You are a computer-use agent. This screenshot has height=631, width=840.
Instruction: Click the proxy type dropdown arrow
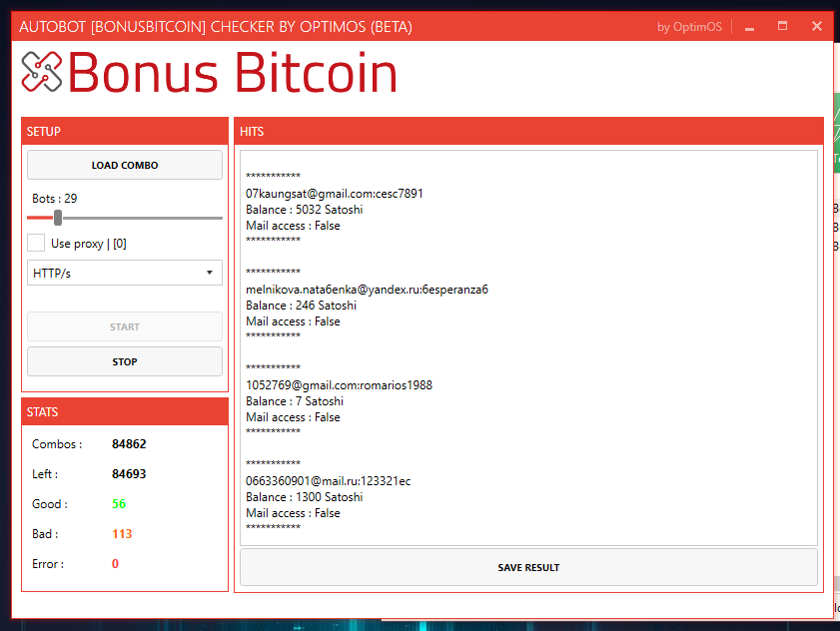click(210, 273)
